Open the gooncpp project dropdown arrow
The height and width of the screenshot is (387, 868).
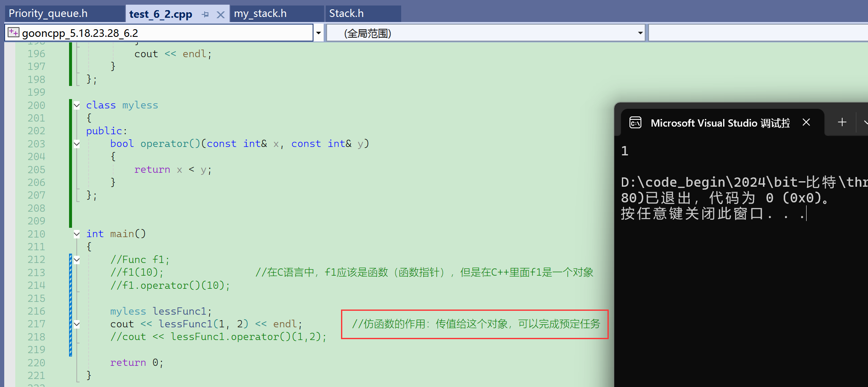[319, 33]
